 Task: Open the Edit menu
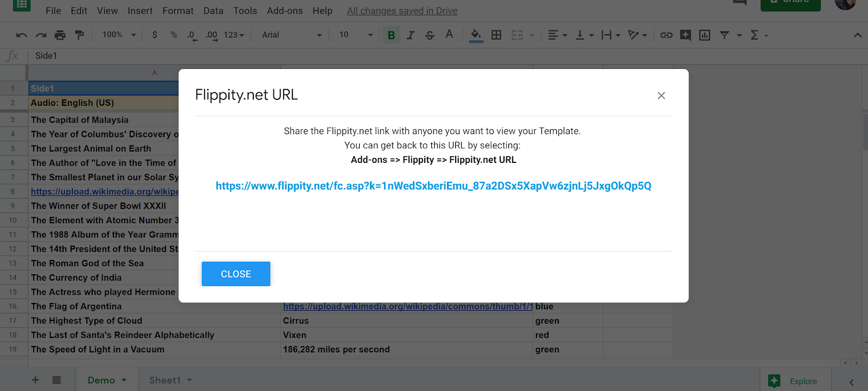(79, 11)
